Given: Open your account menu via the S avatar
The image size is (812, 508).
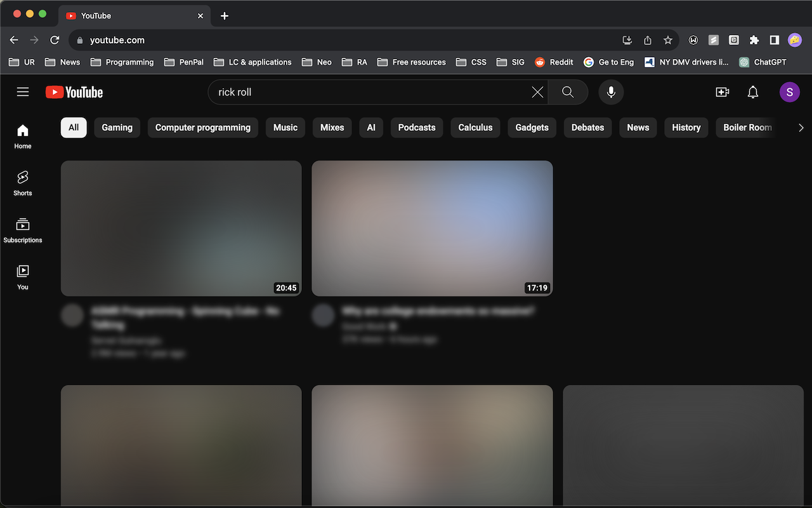Looking at the screenshot, I should (x=789, y=91).
